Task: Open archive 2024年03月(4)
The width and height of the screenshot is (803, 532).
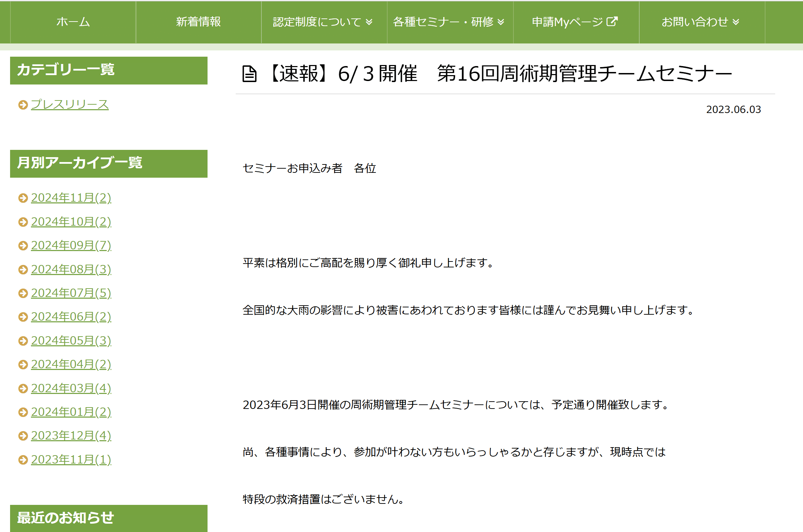Action: pyautogui.click(x=71, y=388)
